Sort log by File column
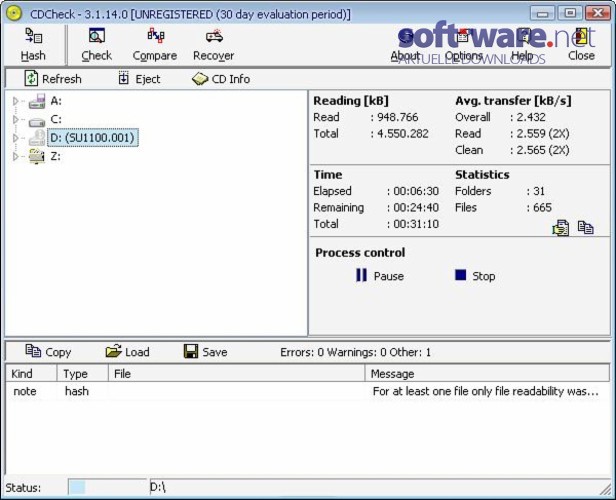The image size is (616, 500). pos(236,374)
